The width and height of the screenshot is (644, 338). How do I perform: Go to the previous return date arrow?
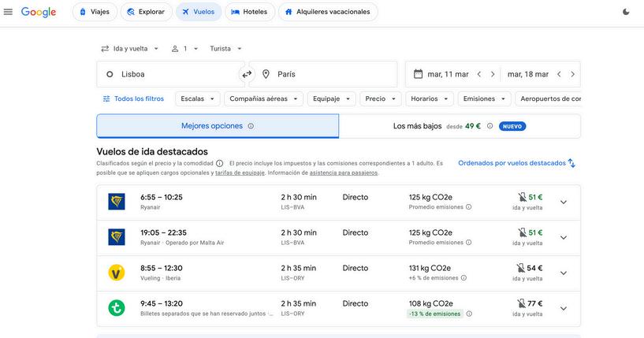(x=559, y=74)
